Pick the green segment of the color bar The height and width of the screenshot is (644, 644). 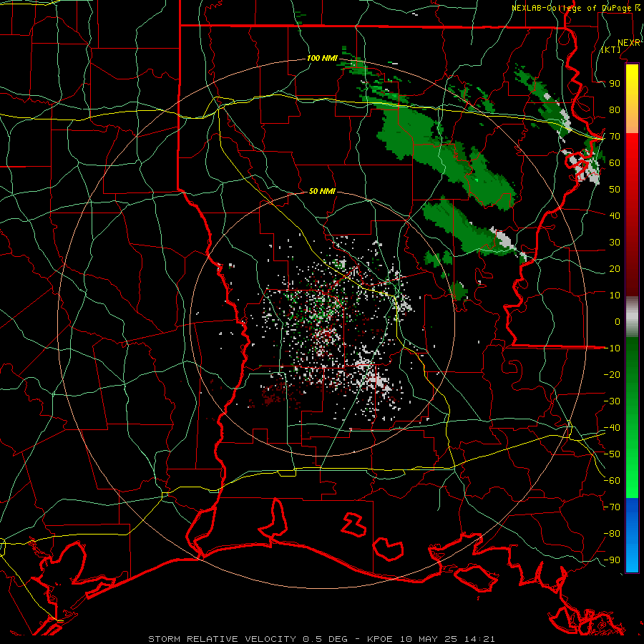tap(632, 417)
